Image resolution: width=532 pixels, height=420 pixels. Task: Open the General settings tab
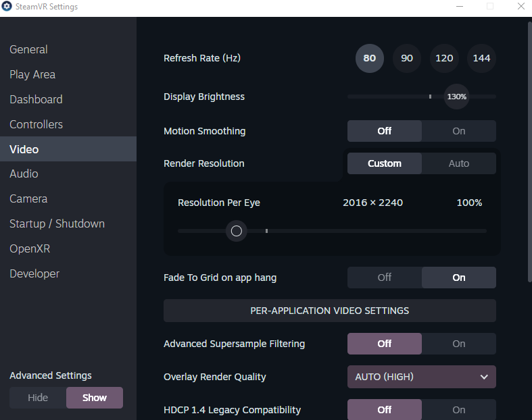[28, 49]
